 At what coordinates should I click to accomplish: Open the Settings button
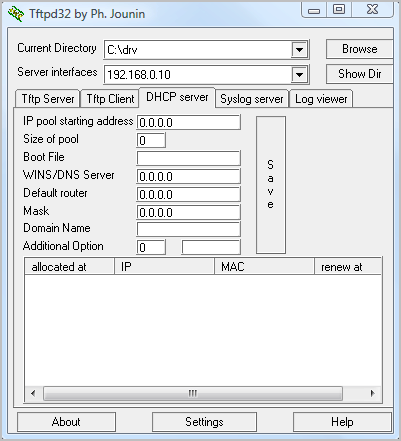click(204, 422)
